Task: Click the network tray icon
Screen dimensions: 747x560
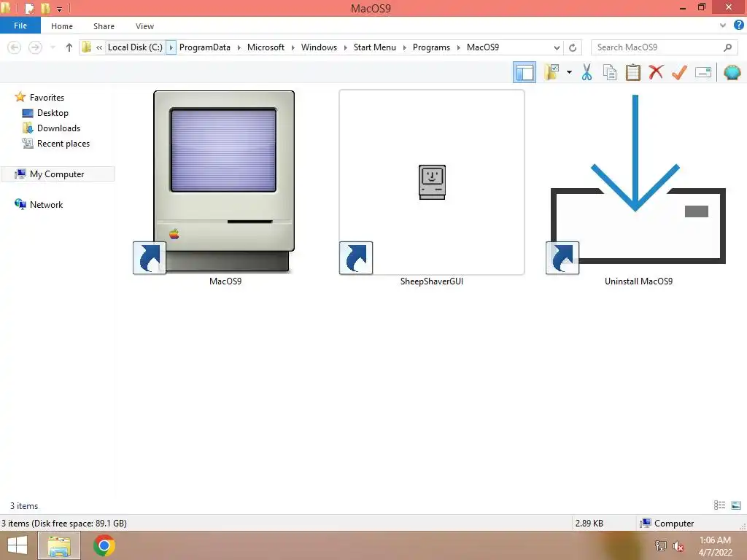Action: click(660, 545)
